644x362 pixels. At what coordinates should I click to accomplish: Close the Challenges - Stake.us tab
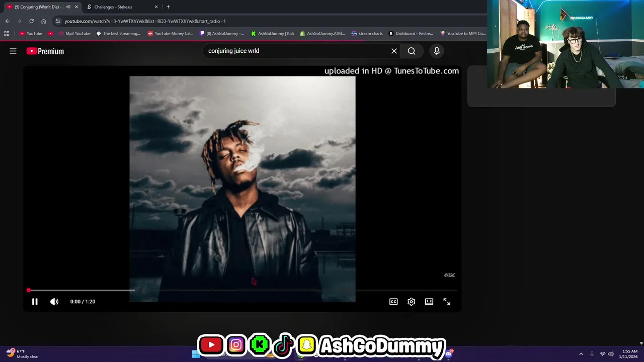coord(156,7)
